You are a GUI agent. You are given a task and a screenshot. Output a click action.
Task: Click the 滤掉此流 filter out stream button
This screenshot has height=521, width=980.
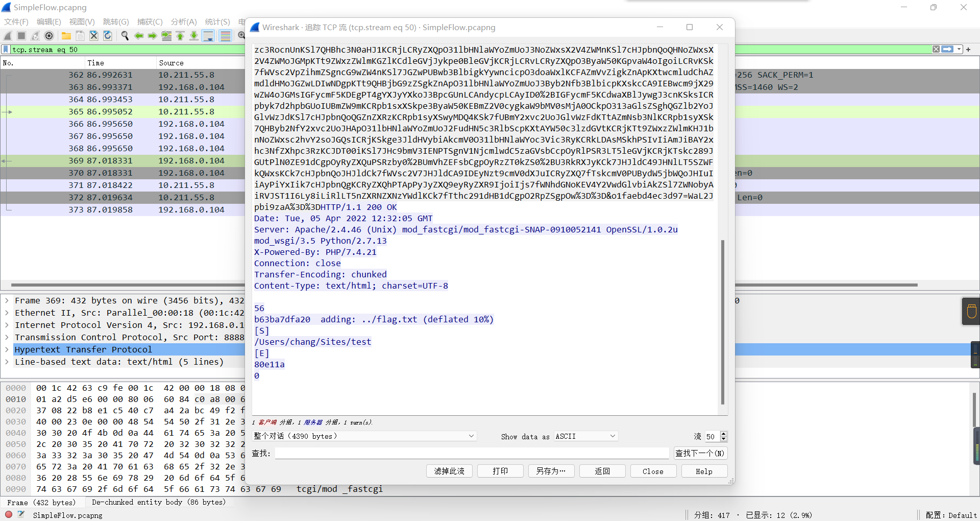pos(449,471)
